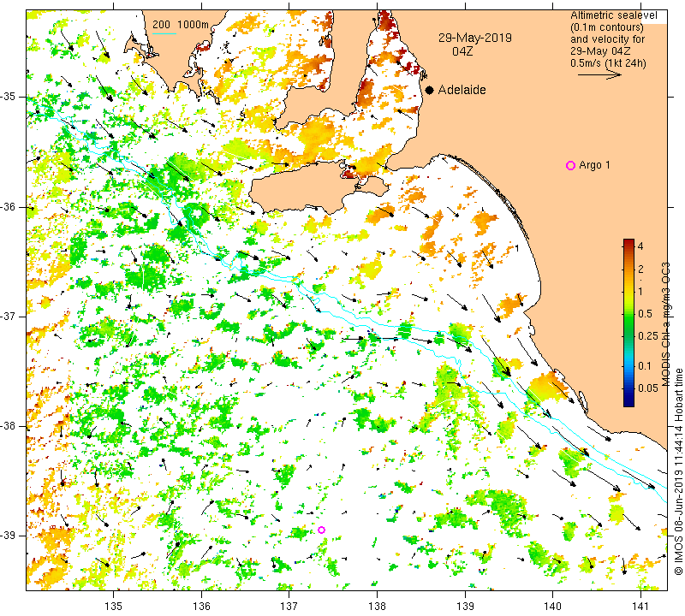Click the 135 longitude axis label
The height and width of the screenshot is (616, 685).
(x=114, y=607)
